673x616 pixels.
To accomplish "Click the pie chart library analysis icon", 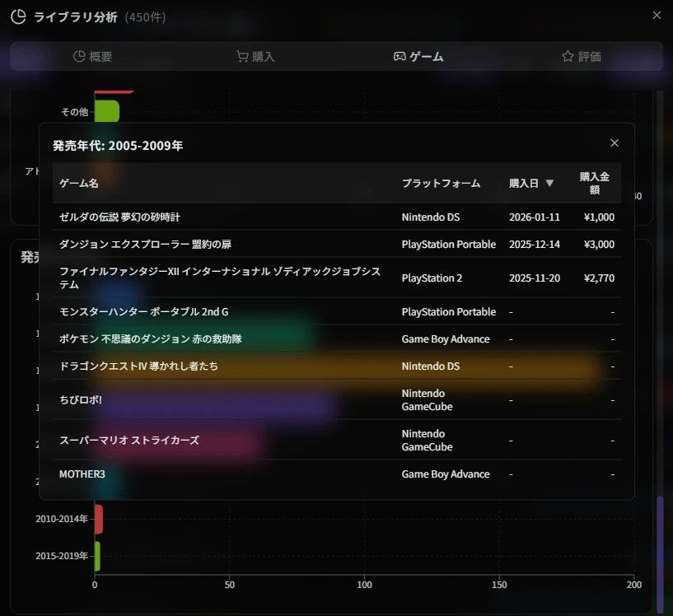I will pyautogui.click(x=18, y=15).
